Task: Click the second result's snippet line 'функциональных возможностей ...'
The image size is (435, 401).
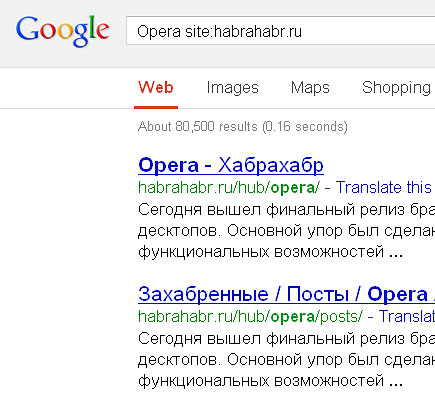Action: pos(271,380)
